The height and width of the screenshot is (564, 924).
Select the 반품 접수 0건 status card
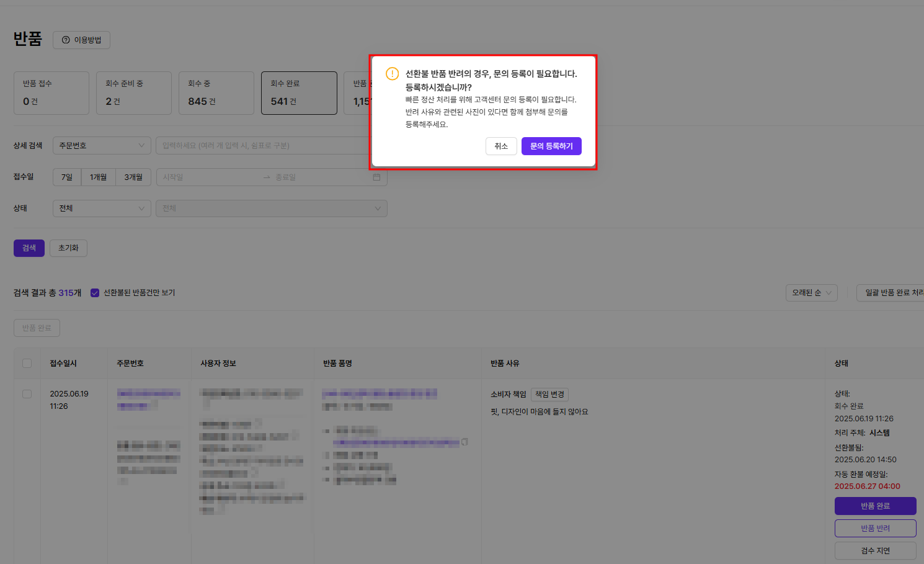[51, 93]
